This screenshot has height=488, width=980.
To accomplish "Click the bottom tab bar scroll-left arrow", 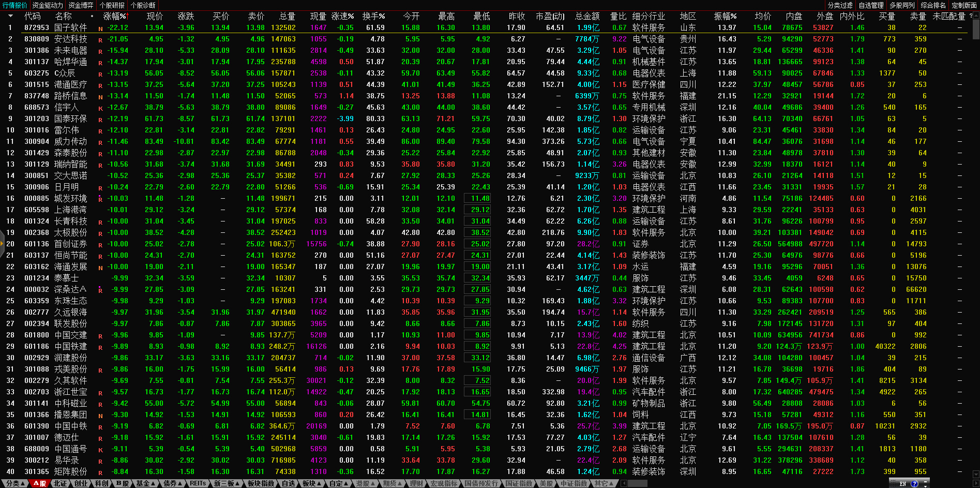I will point(624,483).
